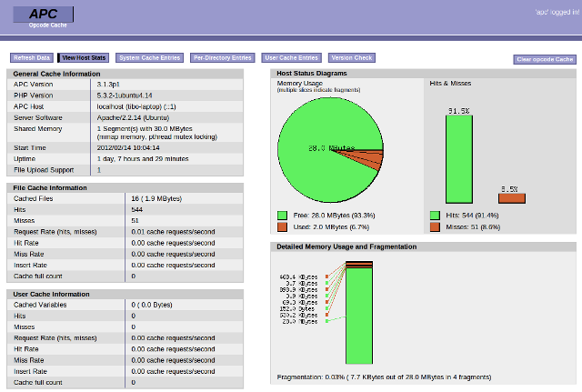Open the System Cache Entries tab
The width and height of the screenshot is (582, 392).
pyautogui.click(x=149, y=58)
